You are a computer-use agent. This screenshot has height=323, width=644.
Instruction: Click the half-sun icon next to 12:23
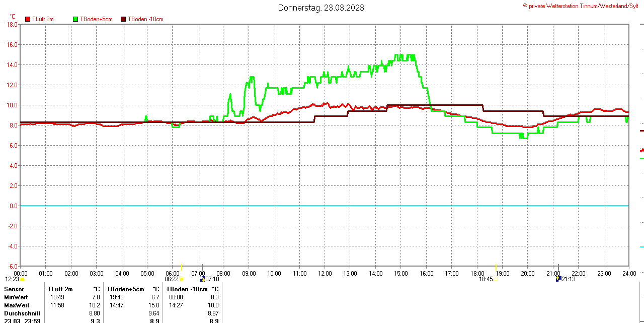pos(23,279)
